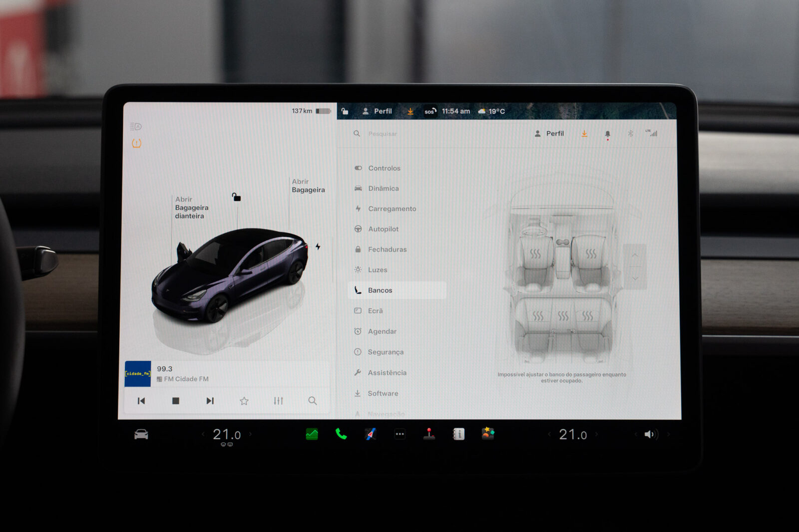Increase the driver temperature with right chevron
Screen dimensions: 799x532
[251, 434]
